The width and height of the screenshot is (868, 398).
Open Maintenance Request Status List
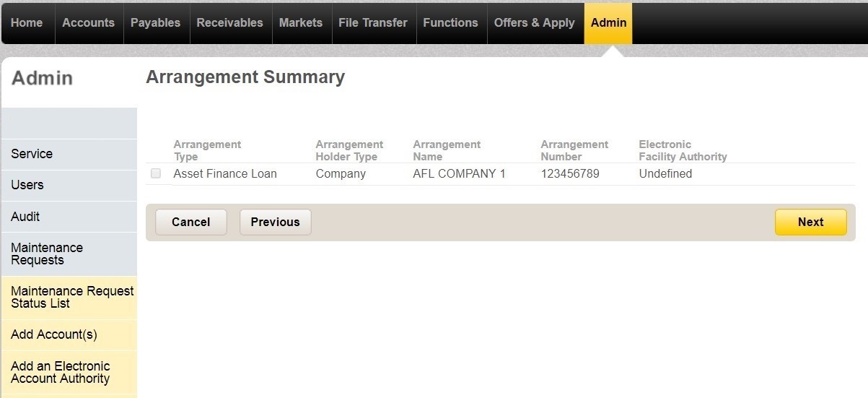pos(69,298)
